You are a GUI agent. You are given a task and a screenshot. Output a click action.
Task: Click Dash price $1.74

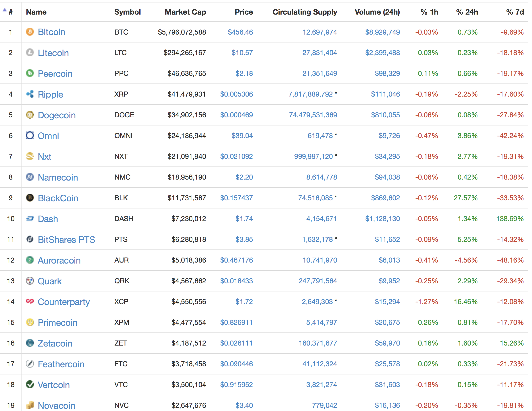coord(244,219)
